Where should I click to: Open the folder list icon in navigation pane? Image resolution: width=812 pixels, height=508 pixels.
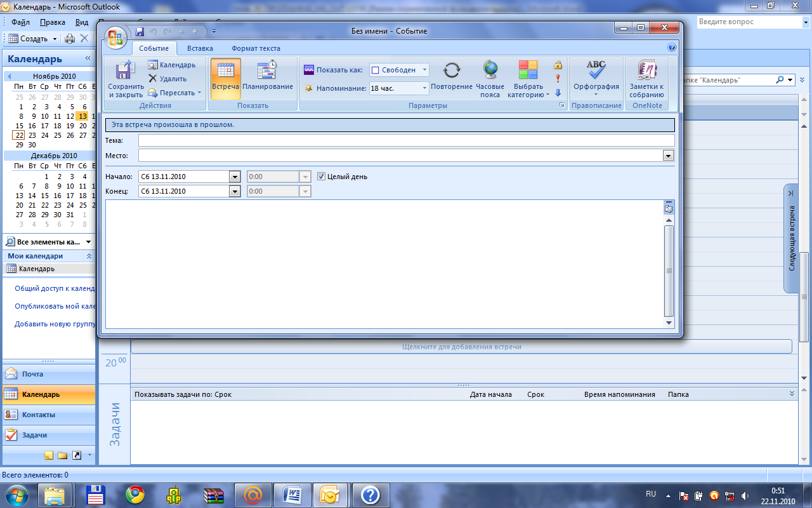pyautogui.click(x=62, y=455)
